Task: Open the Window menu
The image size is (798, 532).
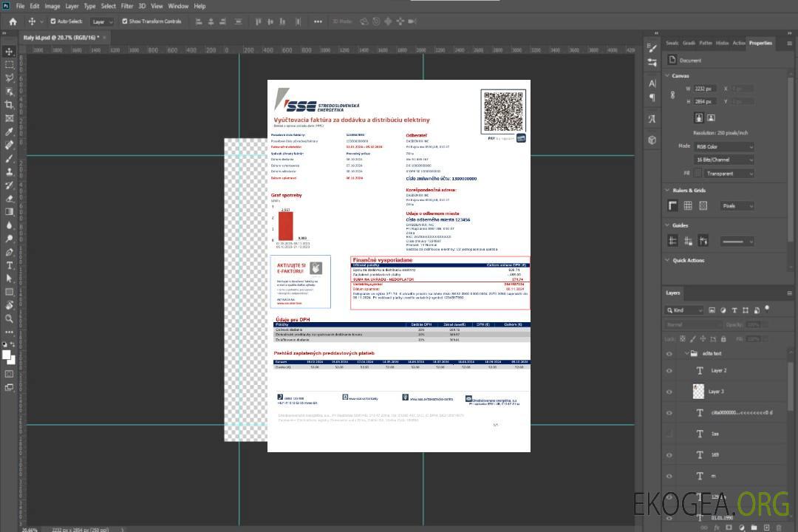Action: [178, 6]
